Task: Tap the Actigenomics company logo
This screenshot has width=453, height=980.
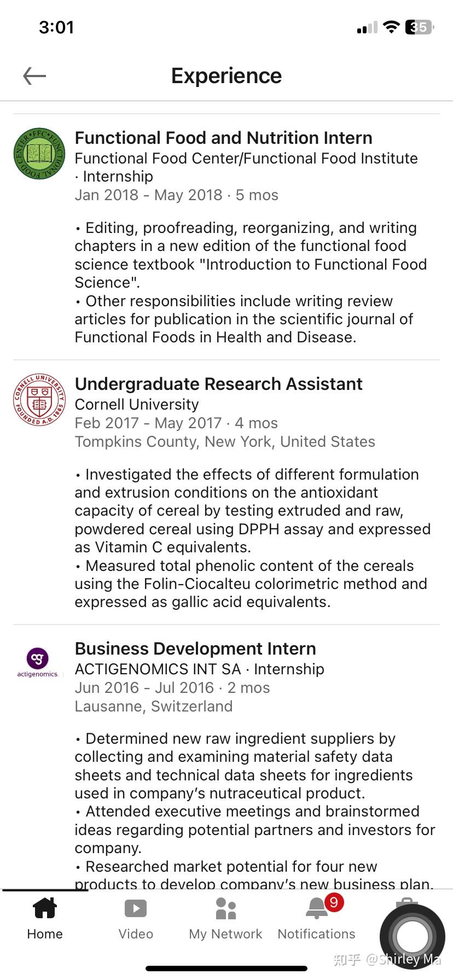Action: 37,662
